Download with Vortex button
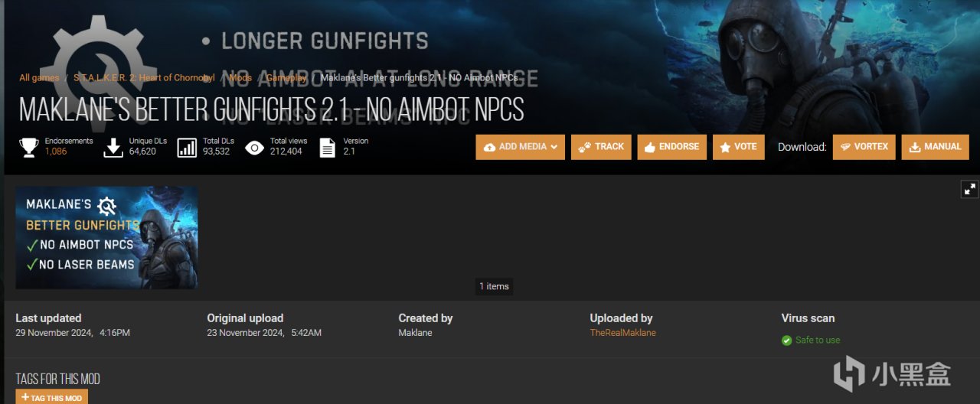980x404 pixels. pyautogui.click(x=864, y=147)
